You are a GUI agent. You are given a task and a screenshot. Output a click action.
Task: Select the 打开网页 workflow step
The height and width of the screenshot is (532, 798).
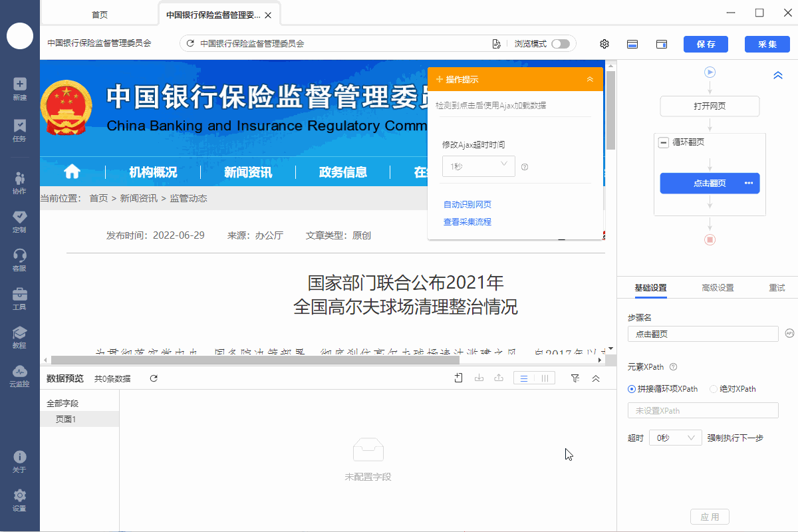(x=710, y=106)
